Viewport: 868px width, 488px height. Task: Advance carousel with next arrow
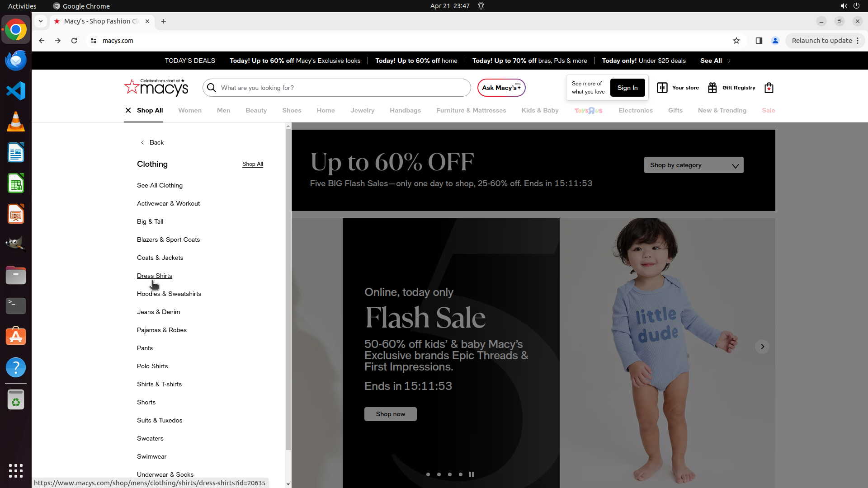pos(762,347)
